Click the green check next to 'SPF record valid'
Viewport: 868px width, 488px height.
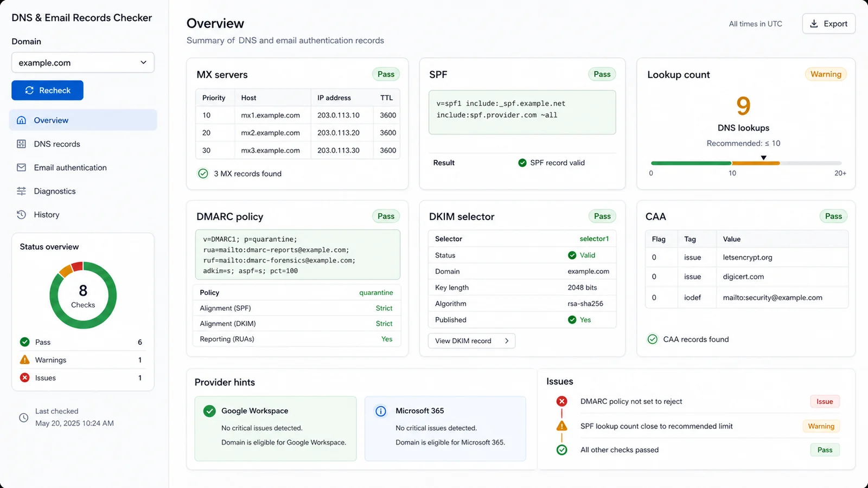pos(522,163)
